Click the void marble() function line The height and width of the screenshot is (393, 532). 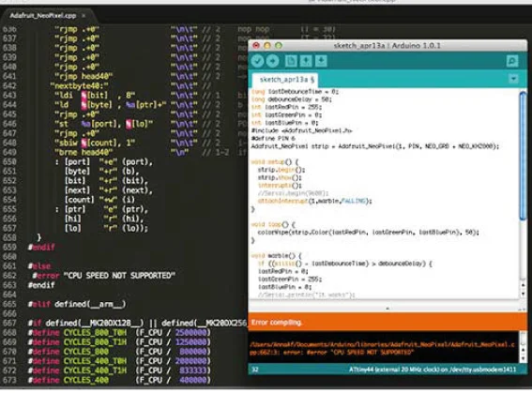pos(276,256)
